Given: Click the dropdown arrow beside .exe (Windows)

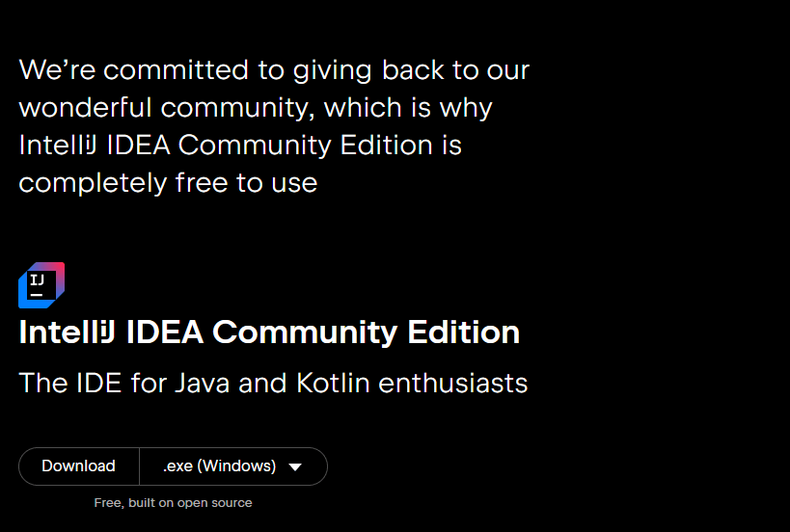Looking at the screenshot, I should click(x=295, y=467).
